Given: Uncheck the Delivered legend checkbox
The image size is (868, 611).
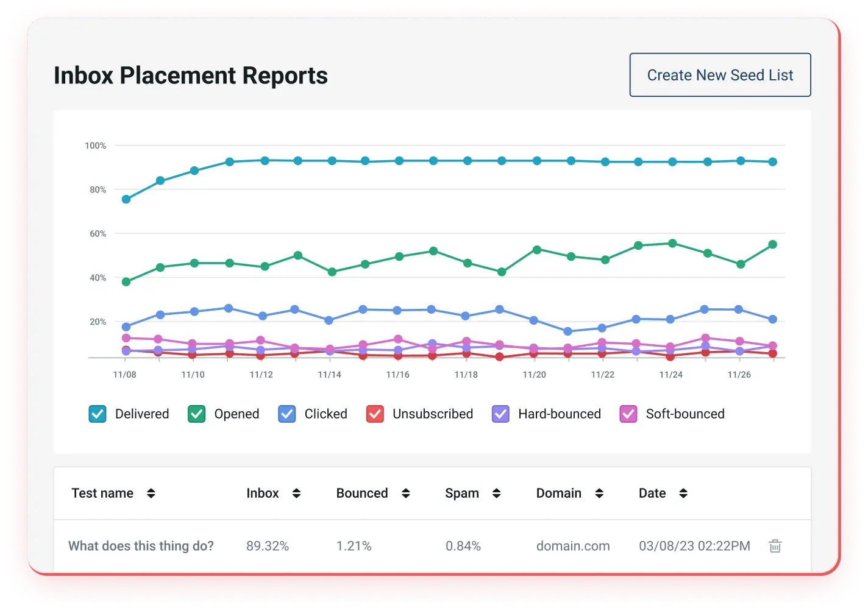Looking at the screenshot, I should point(98,414).
